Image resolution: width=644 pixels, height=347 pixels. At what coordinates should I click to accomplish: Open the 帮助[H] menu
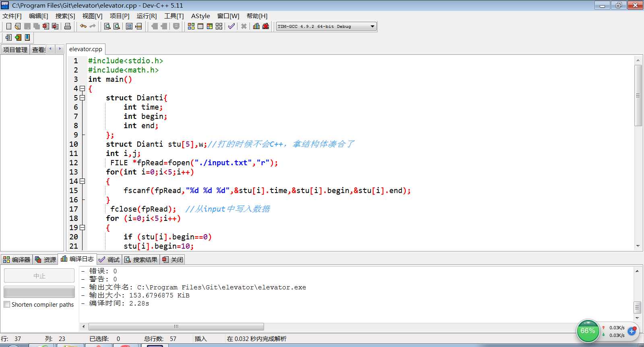[x=257, y=16]
